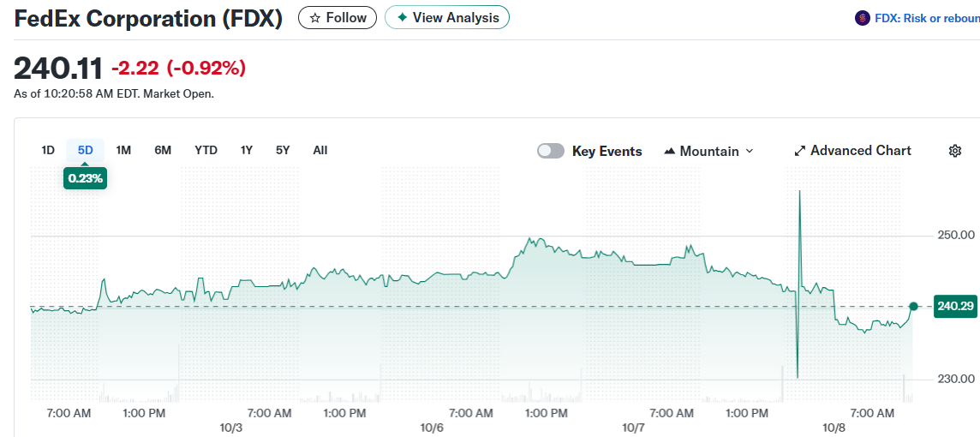Screen dimensions: 980x437
Task: Show the YTD chart range
Action: (x=206, y=150)
